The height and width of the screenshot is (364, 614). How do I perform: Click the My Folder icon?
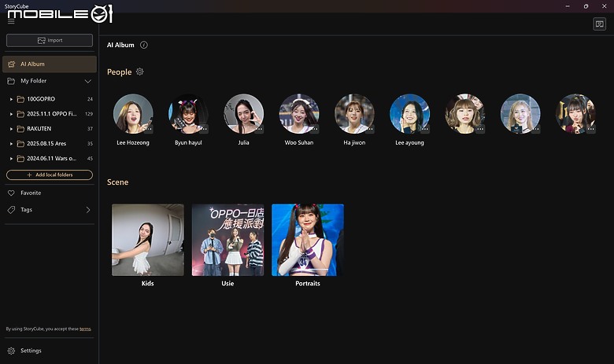11,81
